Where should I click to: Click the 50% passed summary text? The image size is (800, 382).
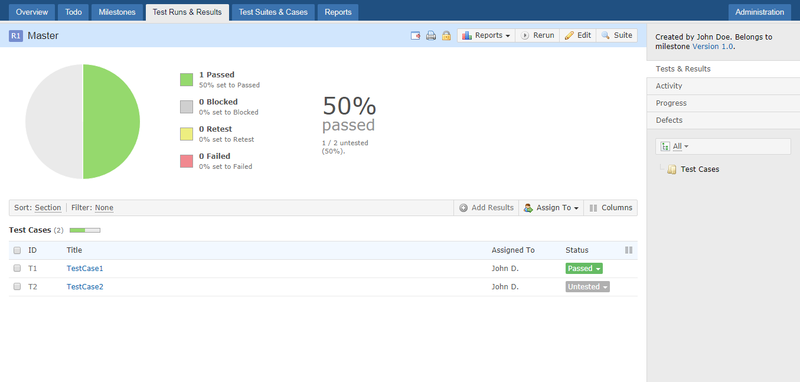349,115
